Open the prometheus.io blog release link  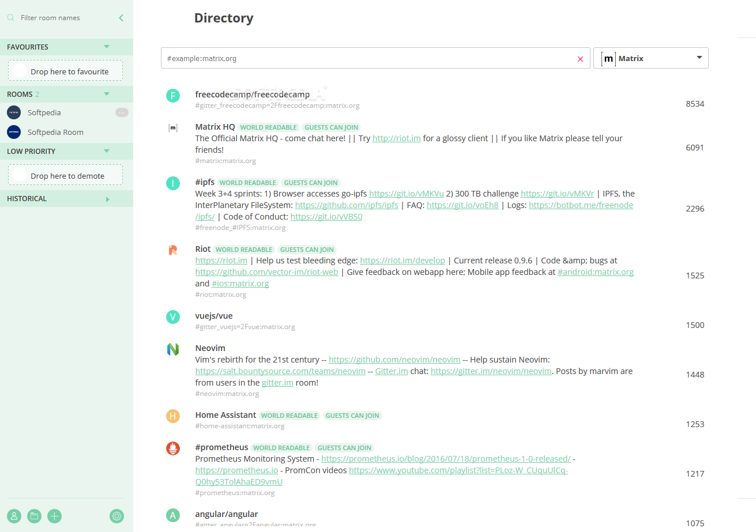pos(446,459)
